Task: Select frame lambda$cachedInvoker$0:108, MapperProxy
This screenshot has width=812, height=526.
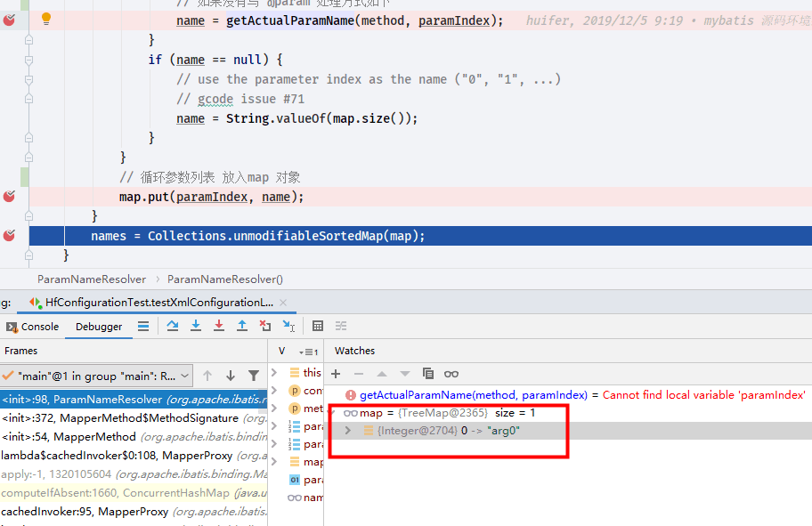Action: pos(134,455)
